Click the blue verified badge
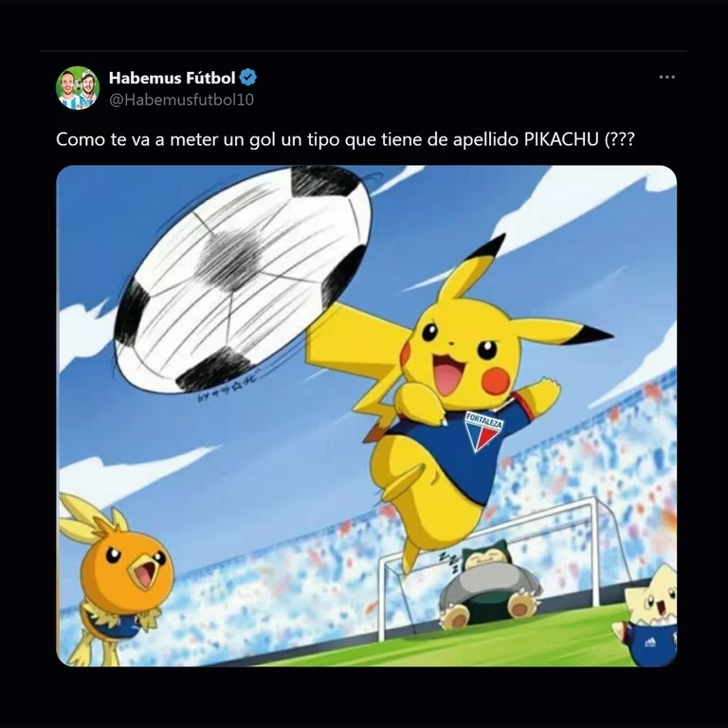The width and height of the screenshot is (728, 728). 248,78
